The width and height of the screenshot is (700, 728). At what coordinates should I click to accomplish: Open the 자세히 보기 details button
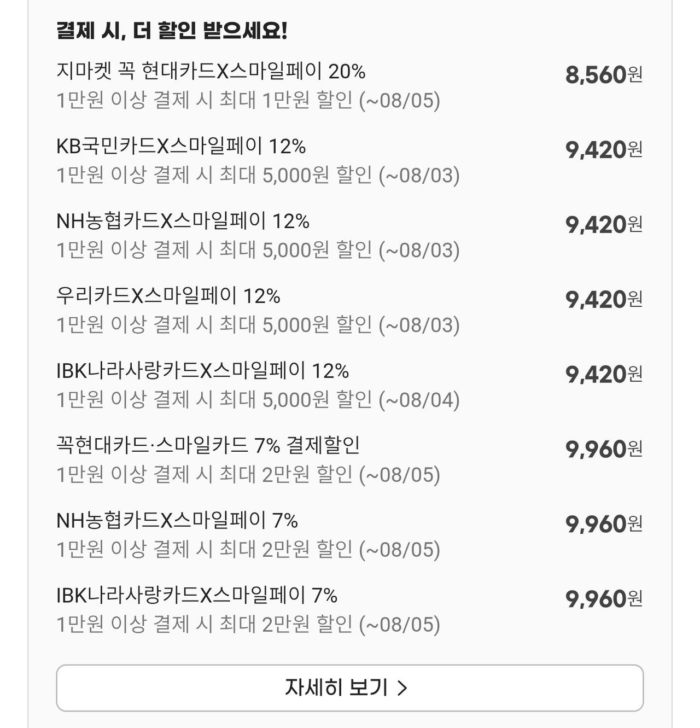pyautogui.click(x=349, y=688)
